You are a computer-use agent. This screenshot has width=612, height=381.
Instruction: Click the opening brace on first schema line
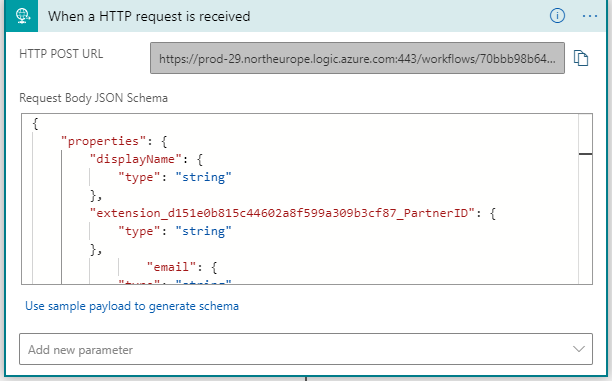coord(35,124)
